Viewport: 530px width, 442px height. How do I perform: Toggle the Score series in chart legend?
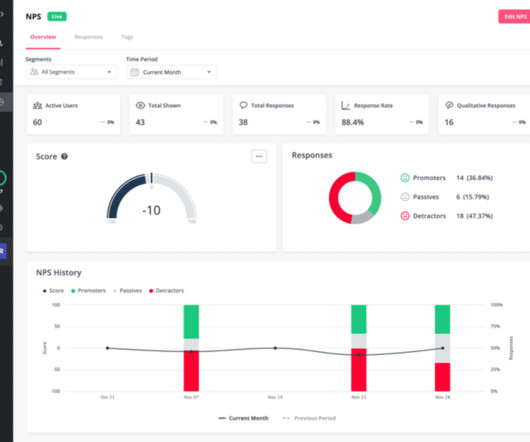tap(53, 291)
